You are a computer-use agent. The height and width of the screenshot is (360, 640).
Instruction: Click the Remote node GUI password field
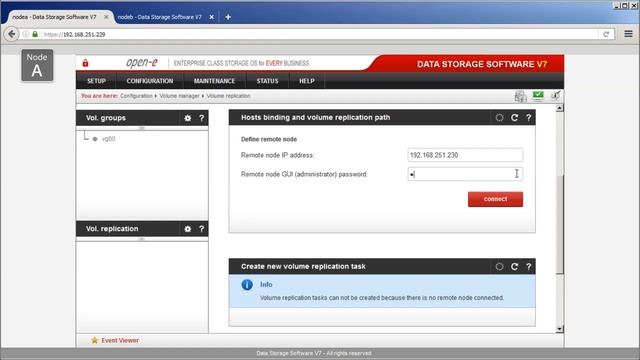465,174
